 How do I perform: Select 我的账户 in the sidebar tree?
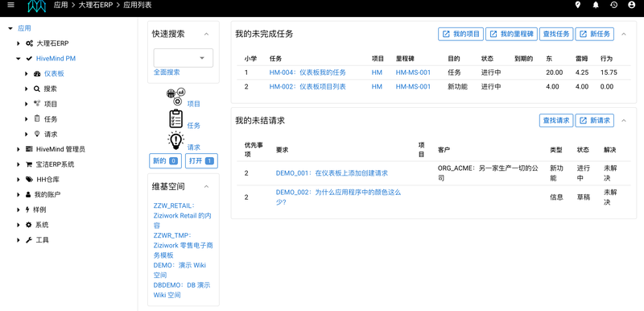47,194
